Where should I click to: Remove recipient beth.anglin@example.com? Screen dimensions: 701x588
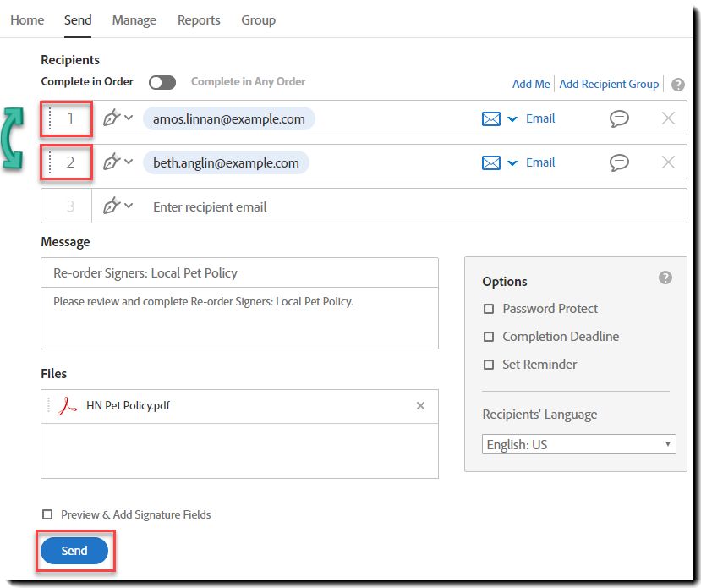[668, 162]
